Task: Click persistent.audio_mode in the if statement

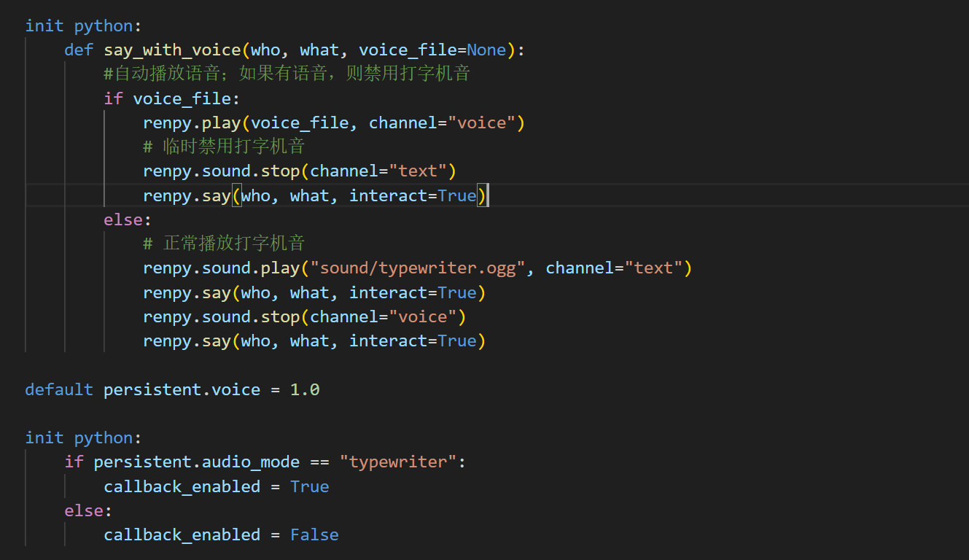Action: click(x=196, y=462)
